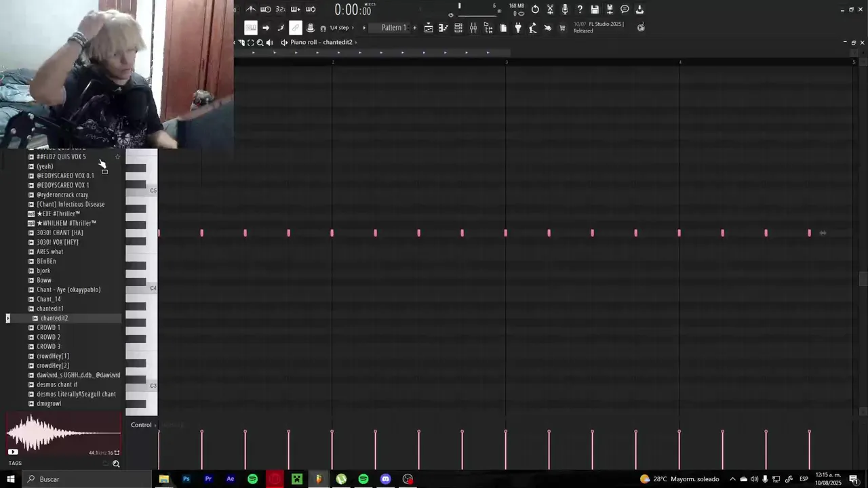This screenshot has width=868, height=488.
Task: Toggle the loop recording icon
Action: coord(311,9)
